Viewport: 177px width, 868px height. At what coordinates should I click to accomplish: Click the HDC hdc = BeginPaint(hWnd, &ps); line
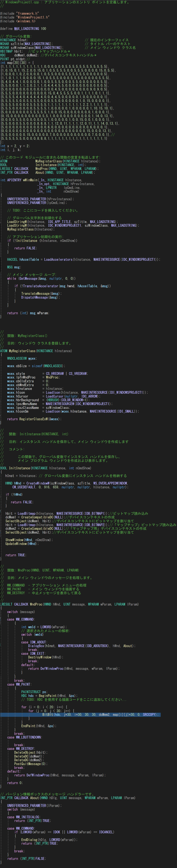[50, 695]
